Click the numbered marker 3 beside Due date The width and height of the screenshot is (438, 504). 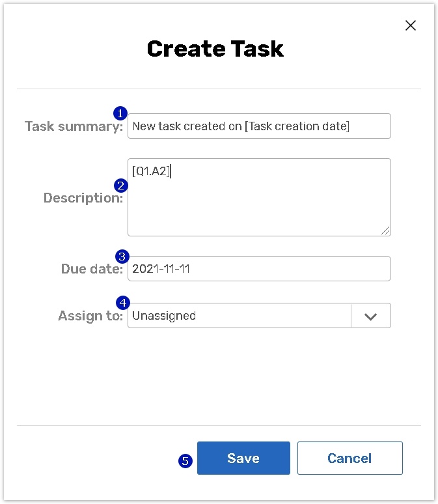tap(122, 256)
